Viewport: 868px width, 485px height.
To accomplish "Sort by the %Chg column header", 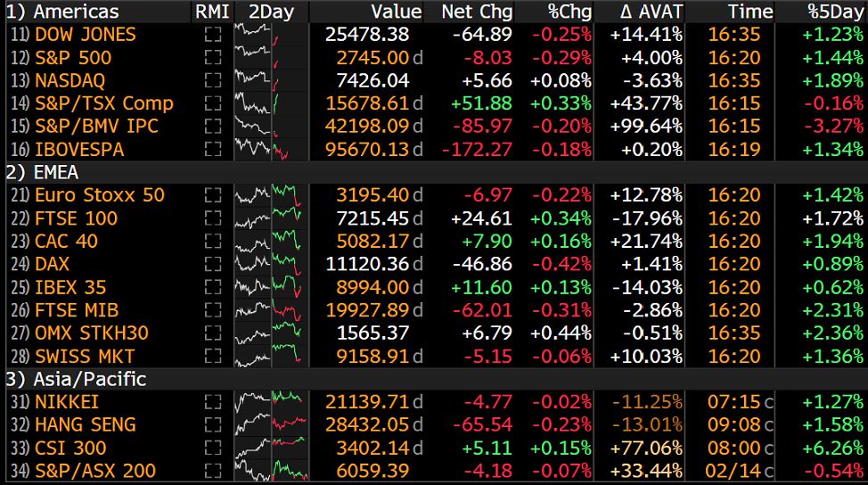I will [569, 12].
